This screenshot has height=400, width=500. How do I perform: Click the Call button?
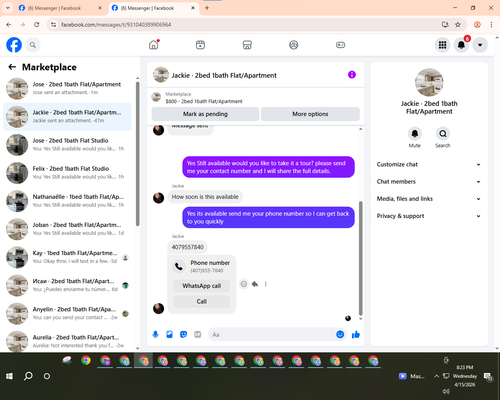tap(202, 301)
